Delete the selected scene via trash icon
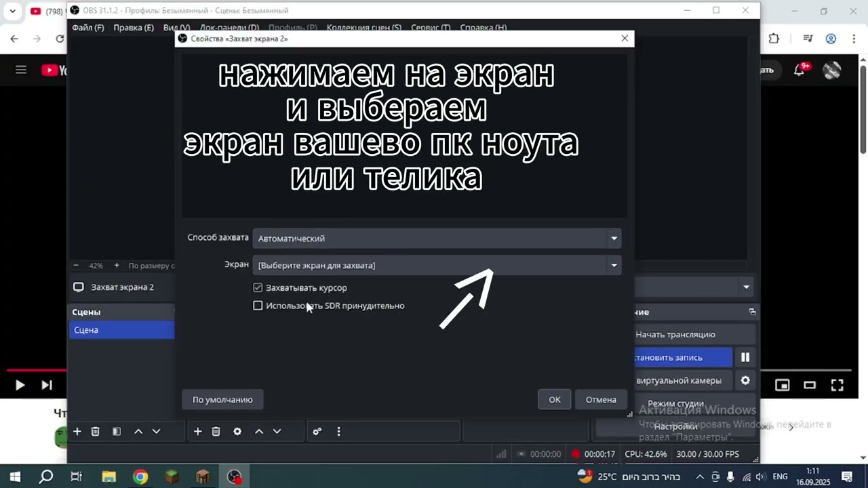 pyautogui.click(x=96, y=431)
